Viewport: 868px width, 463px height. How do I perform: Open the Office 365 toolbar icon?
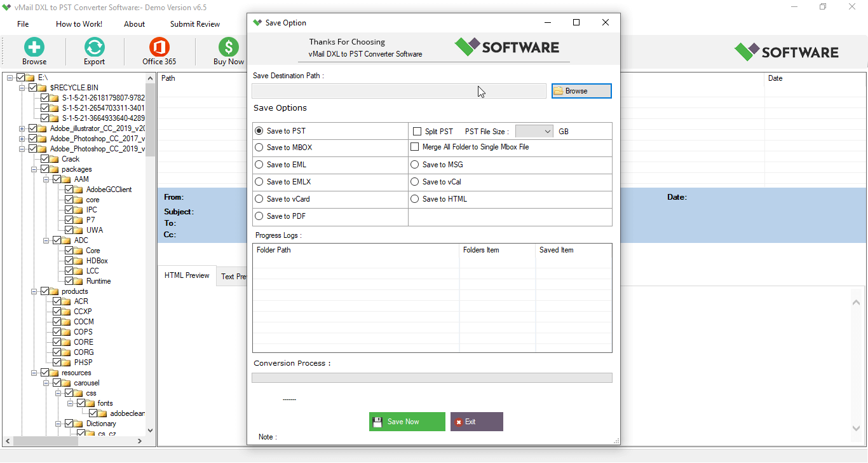point(159,47)
